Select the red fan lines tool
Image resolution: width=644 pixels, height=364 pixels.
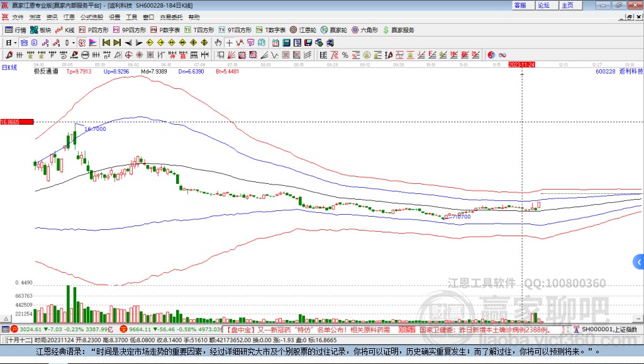(x=231, y=55)
